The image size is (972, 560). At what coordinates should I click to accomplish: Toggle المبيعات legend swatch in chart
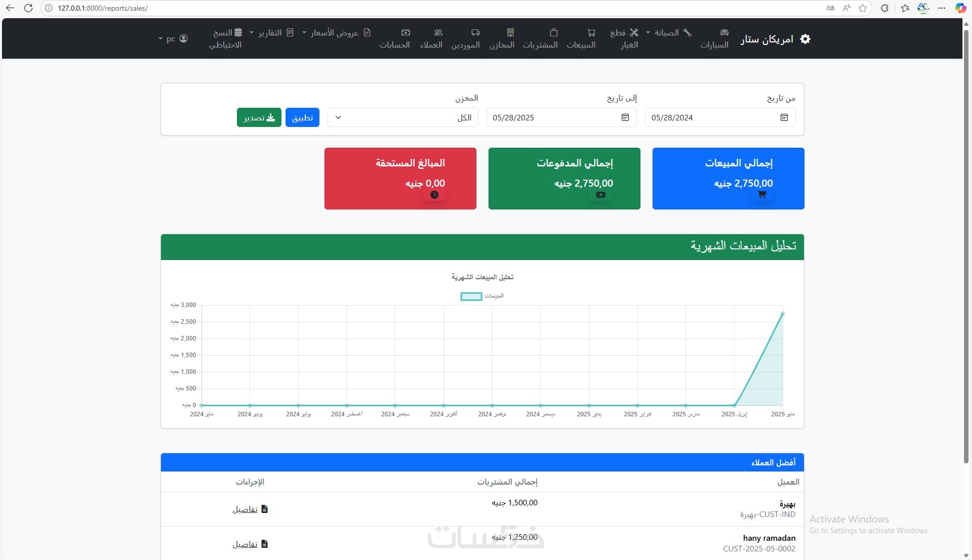tap(471, 296)
